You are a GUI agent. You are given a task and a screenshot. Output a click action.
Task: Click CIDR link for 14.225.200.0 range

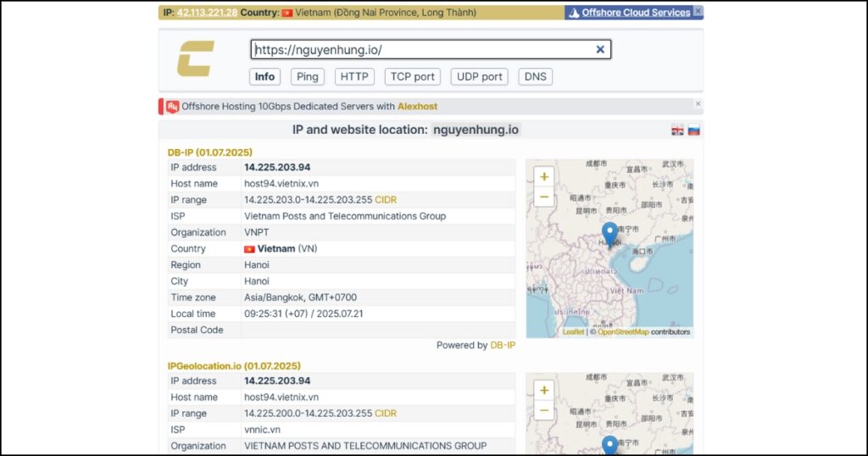[386, 414]
